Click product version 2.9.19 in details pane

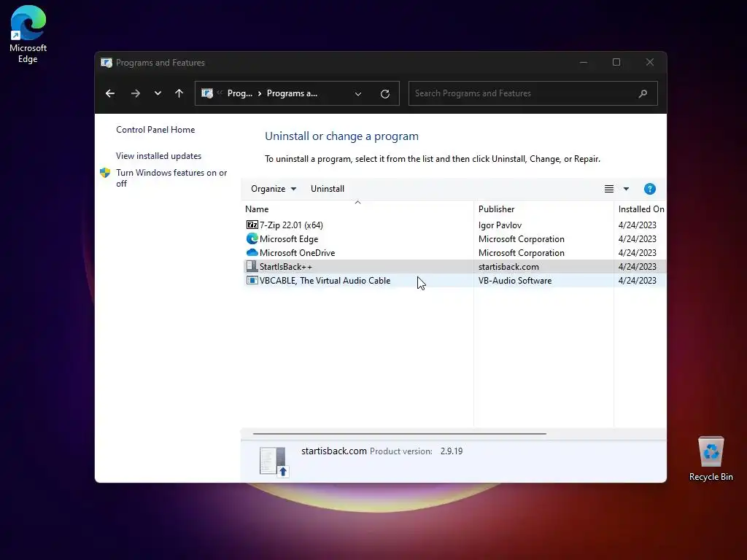pos(451,451)
